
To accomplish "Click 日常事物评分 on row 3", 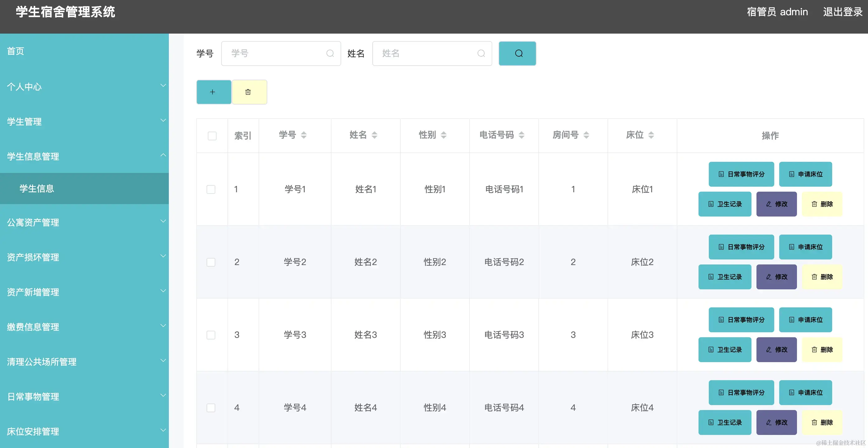I will point(741,320).
